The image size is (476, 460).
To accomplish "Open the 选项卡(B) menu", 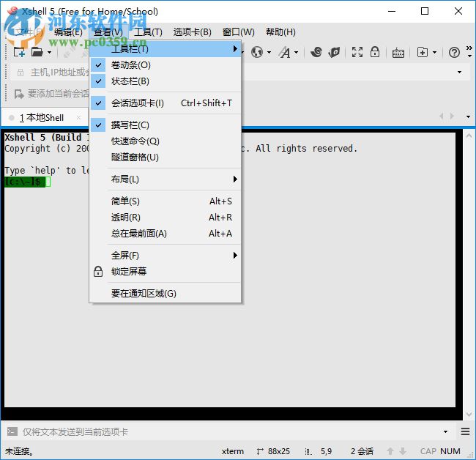I will [x=192, y=32].
